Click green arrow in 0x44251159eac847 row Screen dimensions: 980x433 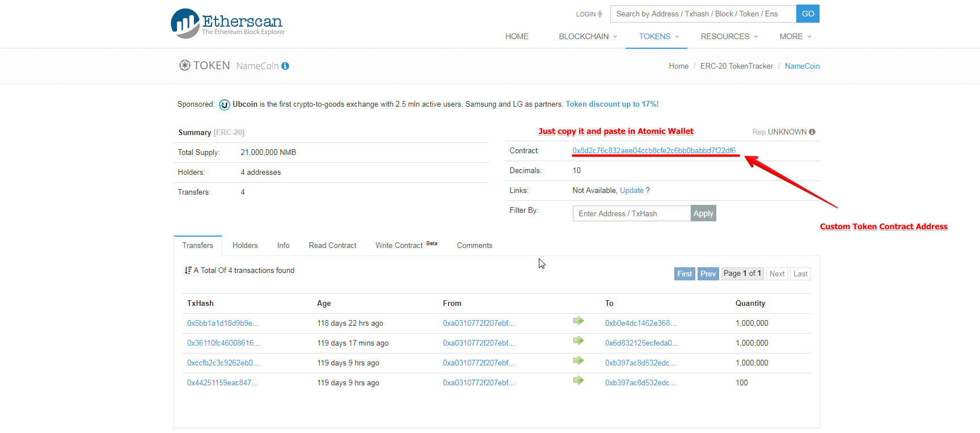coord(578,380)
